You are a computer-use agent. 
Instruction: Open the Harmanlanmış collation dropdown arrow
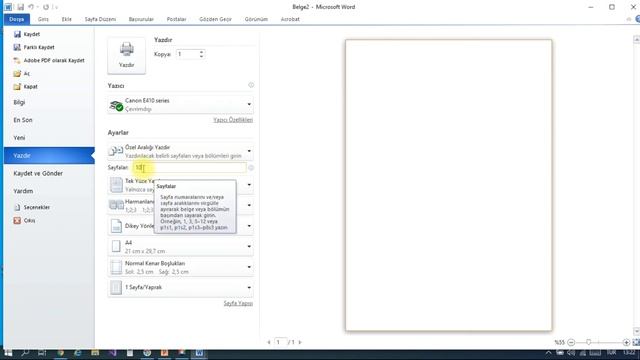(249, 205)
